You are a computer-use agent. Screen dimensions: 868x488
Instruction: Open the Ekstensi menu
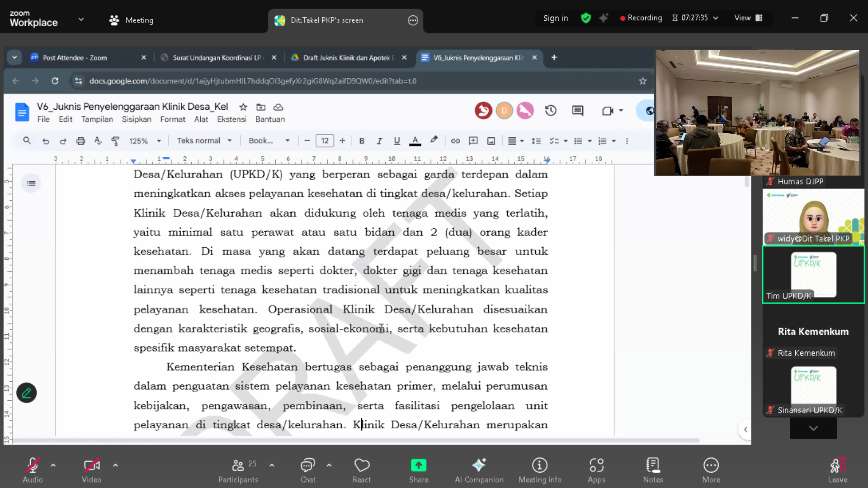(231, 119)
